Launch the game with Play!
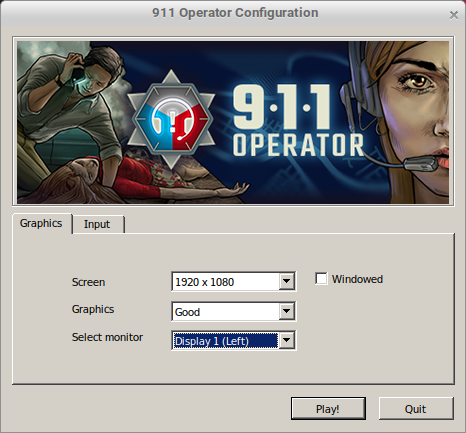 tap(328, 408)
